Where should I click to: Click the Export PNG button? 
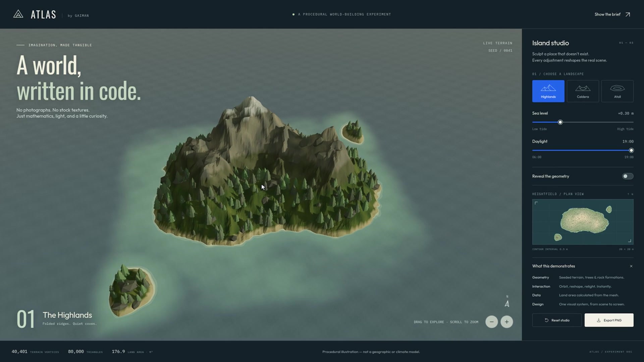(x=609, y=320)
